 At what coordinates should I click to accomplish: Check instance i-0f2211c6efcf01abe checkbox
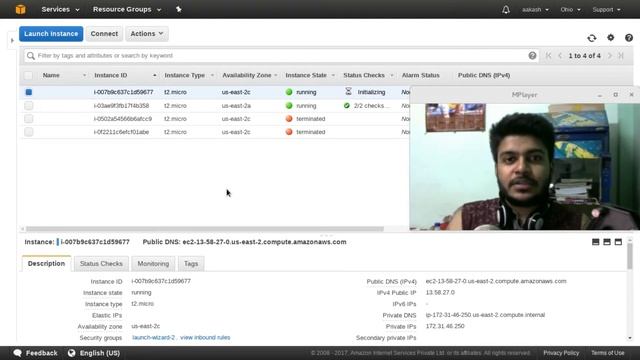(x=29, y=132)
